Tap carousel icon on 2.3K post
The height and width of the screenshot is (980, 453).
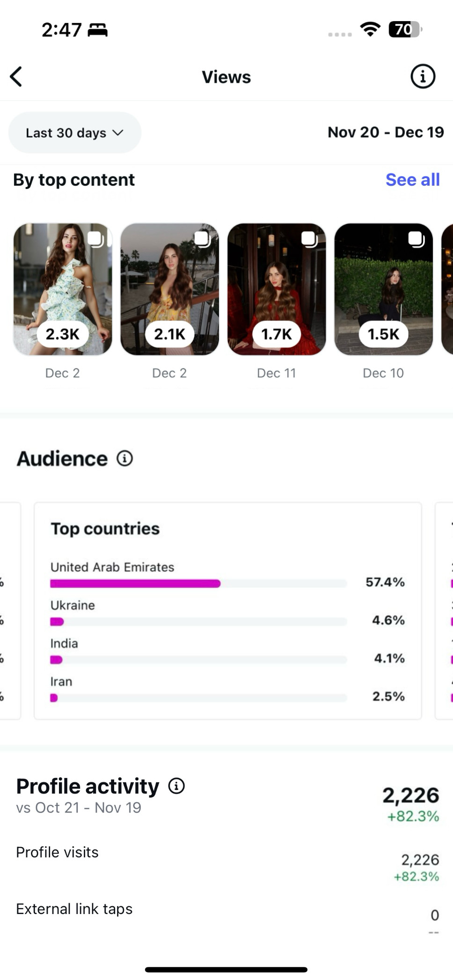(95, 239)
